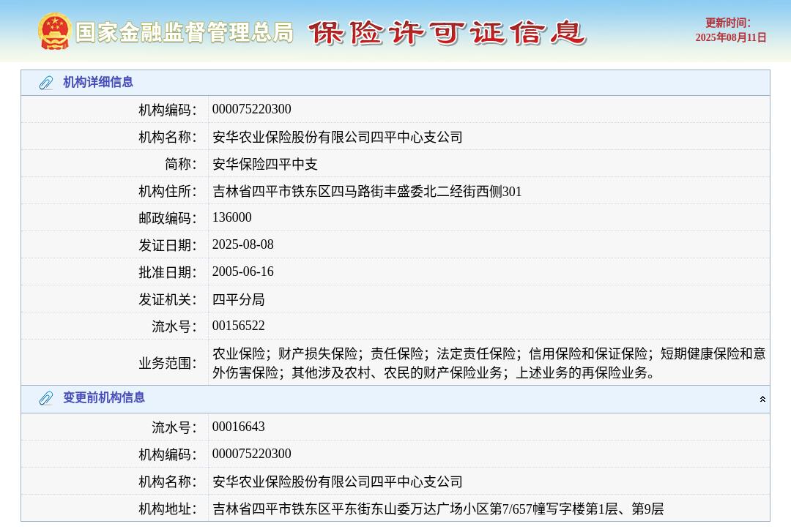The image size is (791, 532).
Task: Click the old address mentioning 万达广场小区
Action: (x=438, y=509)
